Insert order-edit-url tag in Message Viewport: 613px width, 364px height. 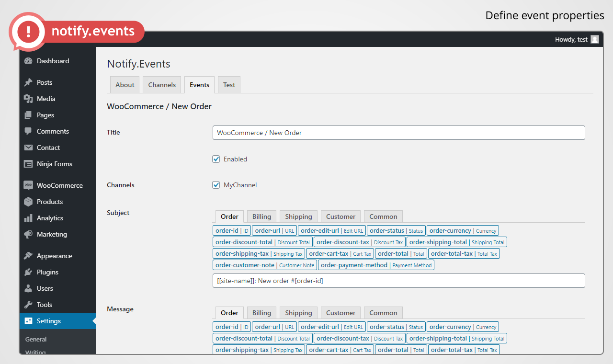click(332, 327)
